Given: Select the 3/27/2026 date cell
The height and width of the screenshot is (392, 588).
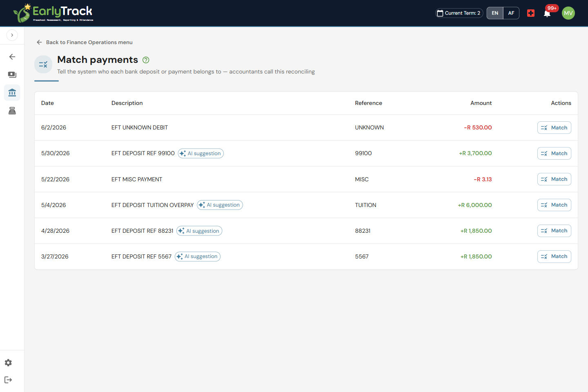Looking at the screenshot, I should click(x=55, y=256).
